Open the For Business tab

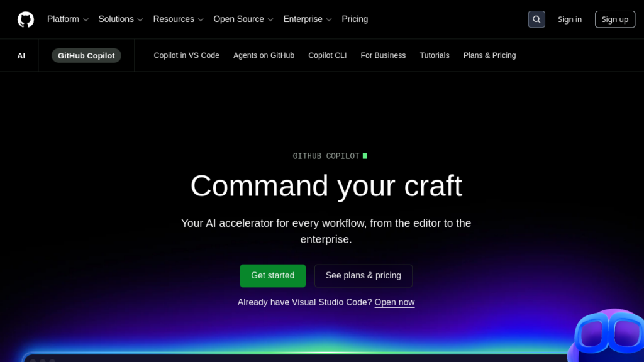click(383, 55)
